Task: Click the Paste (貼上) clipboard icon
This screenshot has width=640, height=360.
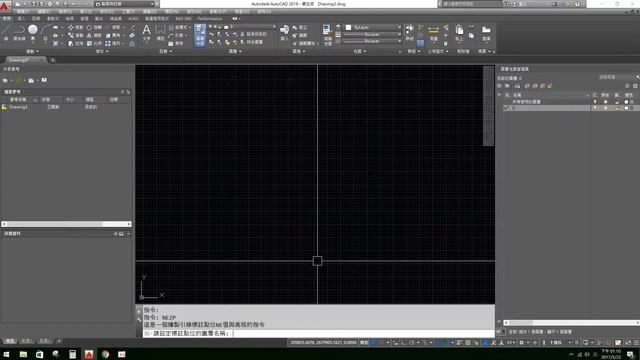Action: [x=459, y=33]
